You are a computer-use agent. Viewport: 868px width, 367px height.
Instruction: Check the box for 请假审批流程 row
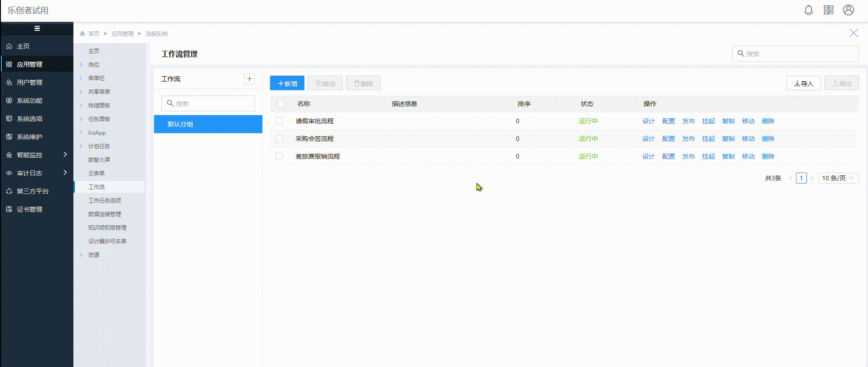pos(279,121)
